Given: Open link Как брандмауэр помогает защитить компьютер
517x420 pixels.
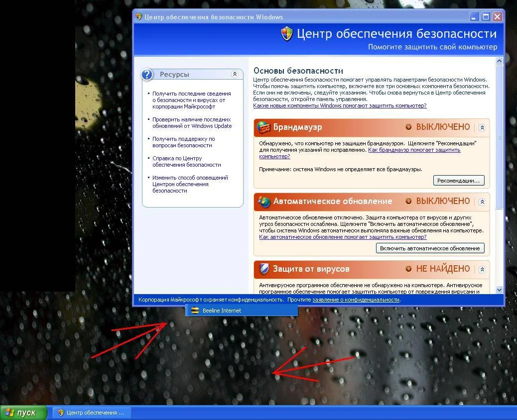Looking at the screenshot, I should click(x=414, y=150).
